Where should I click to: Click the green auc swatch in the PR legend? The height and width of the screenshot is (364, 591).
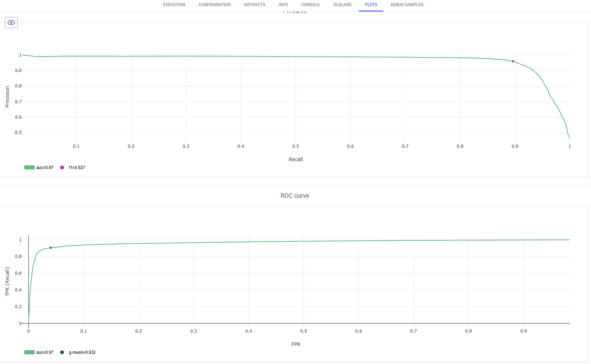29,168
